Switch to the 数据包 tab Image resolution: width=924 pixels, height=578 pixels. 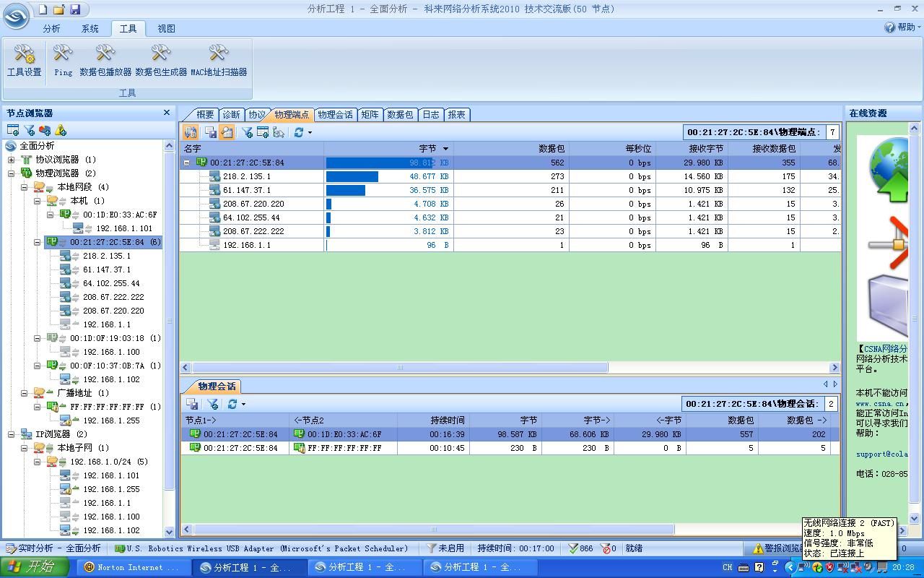point(400,114)
